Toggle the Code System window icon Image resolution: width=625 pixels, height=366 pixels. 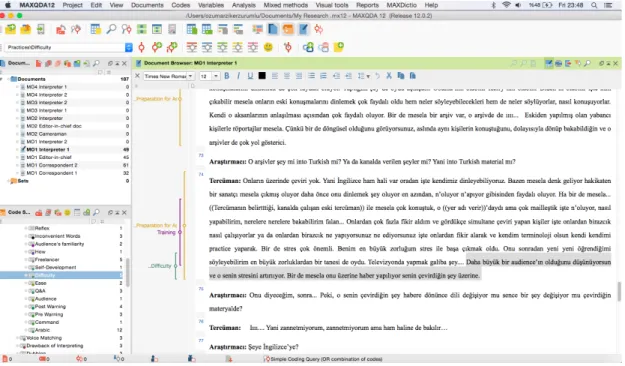288,29
